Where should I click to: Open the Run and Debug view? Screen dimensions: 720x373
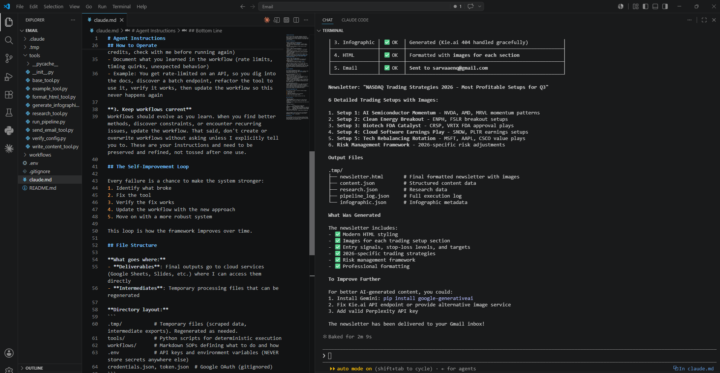(9, 76)
